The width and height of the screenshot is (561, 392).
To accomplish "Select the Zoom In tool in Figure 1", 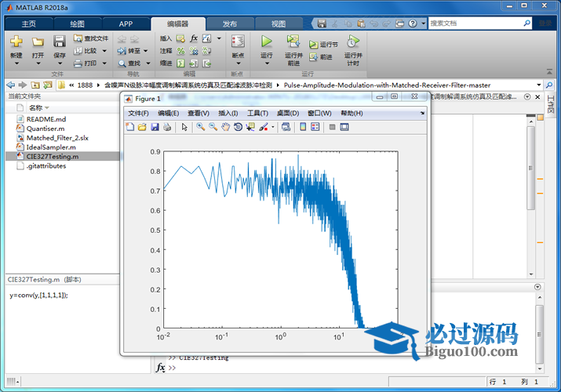I will [200, 127].
